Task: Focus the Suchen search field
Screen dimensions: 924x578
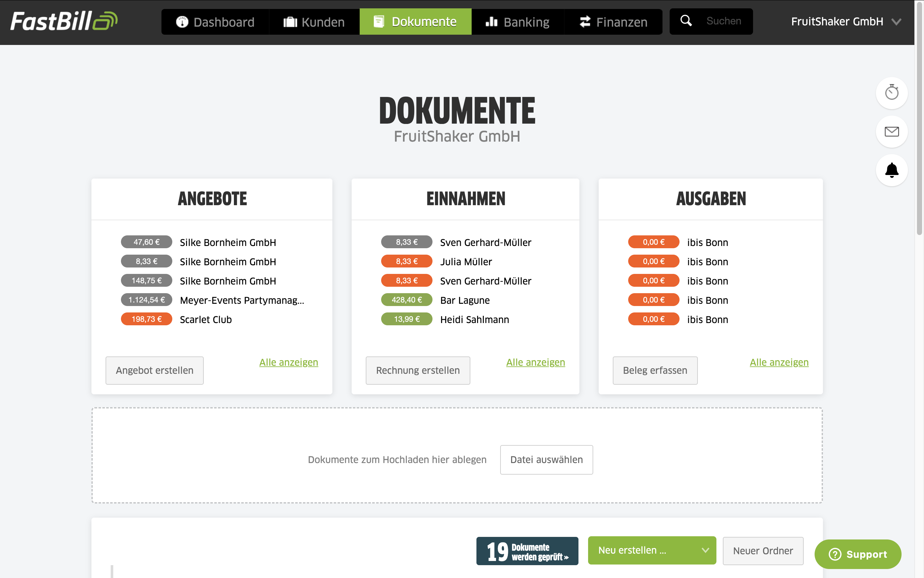Action: click(723, 21)
